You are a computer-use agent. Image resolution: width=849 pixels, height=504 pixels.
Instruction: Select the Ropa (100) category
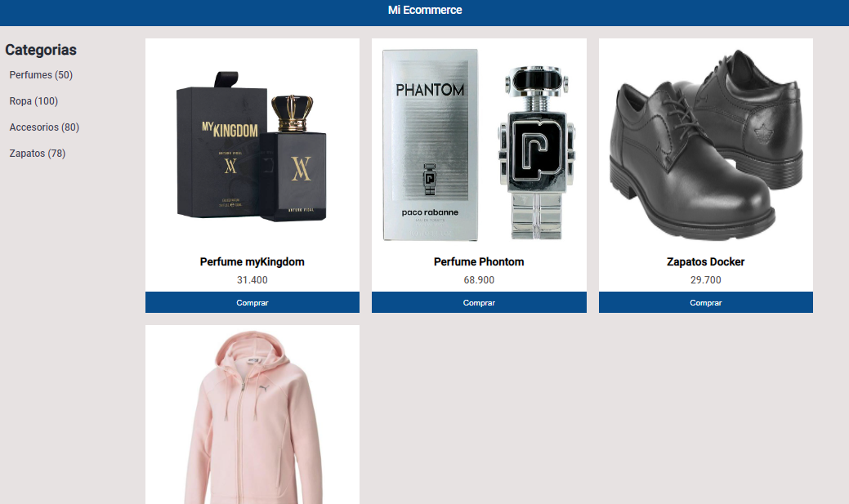tap(34, 100)
